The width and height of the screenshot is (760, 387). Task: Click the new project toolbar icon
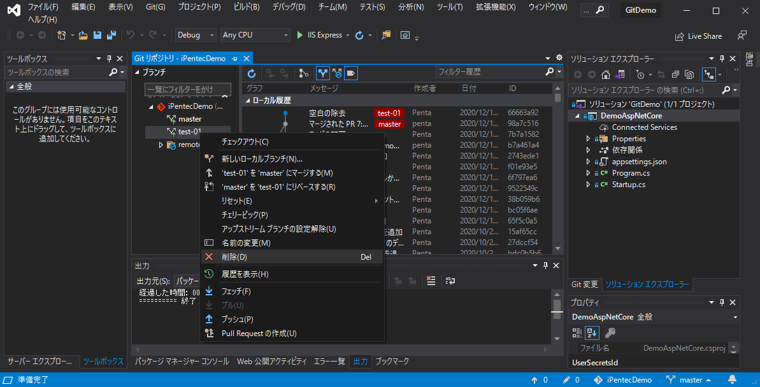62,35
